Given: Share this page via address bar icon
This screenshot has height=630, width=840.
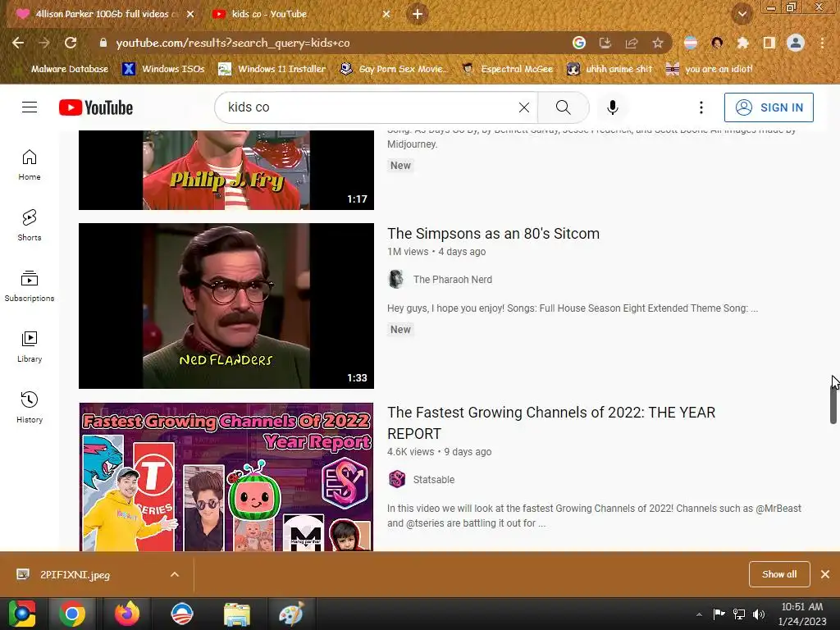Looking at the screenshot, I should (x=631, y=43).
